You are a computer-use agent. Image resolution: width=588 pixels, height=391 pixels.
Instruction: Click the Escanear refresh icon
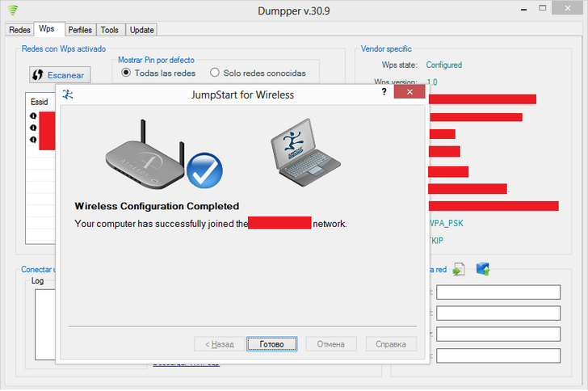[38, 75]
